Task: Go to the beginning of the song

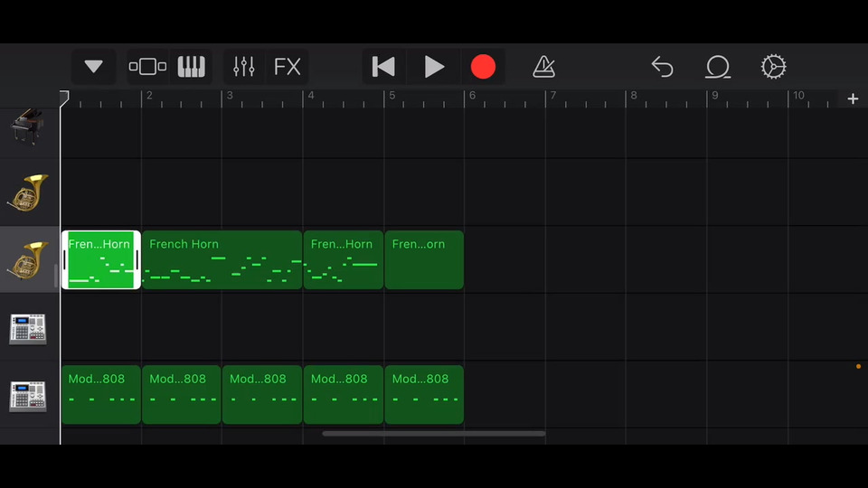Action: [383, 67]
